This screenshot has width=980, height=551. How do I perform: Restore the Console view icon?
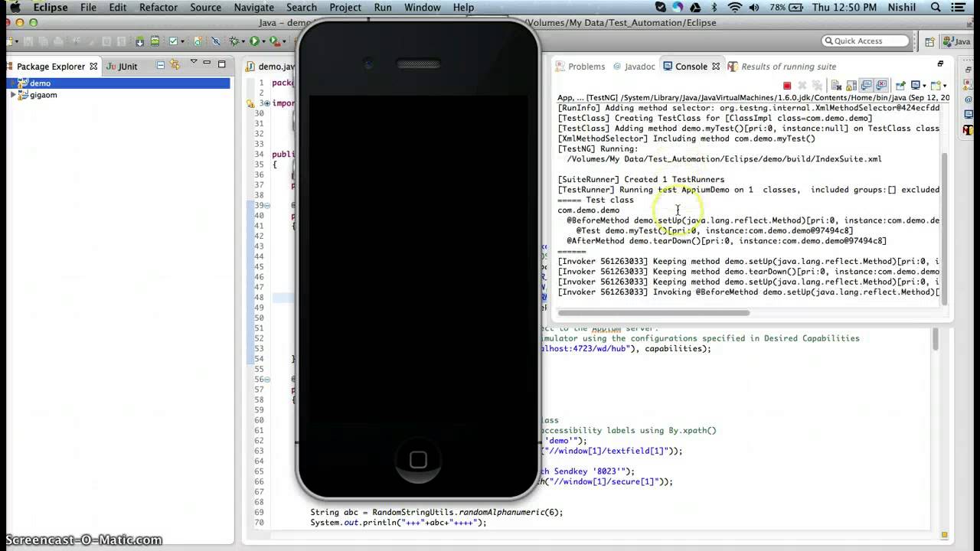pos(940,64)
